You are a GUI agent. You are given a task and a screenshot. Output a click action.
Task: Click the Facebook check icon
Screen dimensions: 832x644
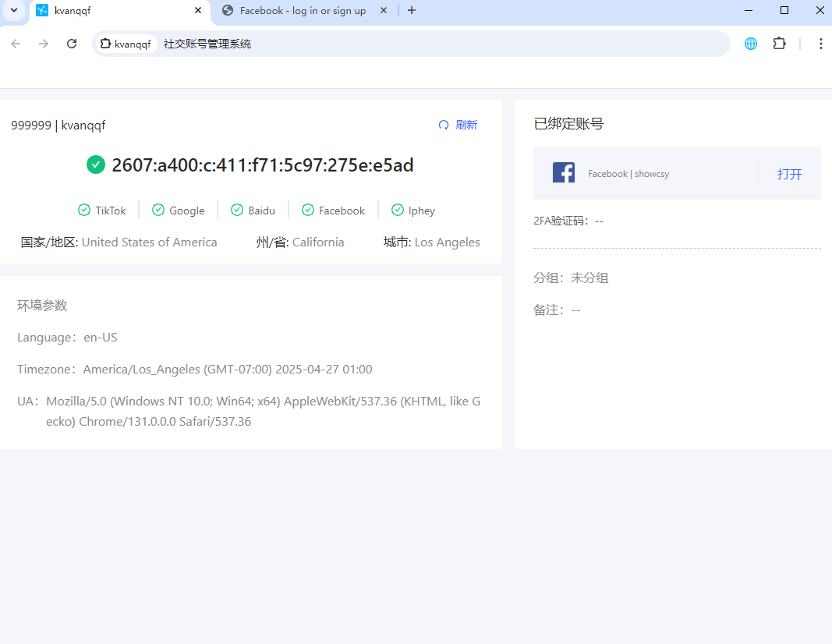coord(308,210)
